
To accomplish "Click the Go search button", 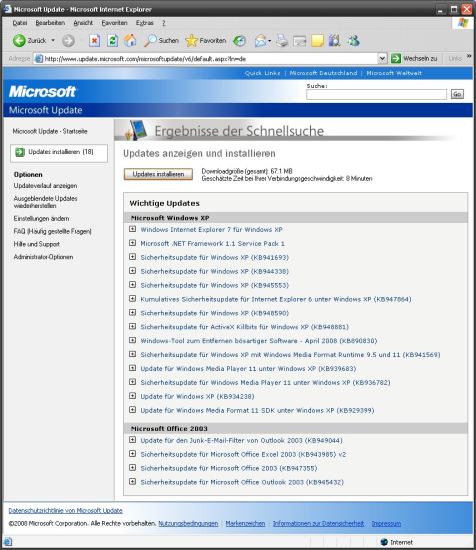I will [457, 94].
